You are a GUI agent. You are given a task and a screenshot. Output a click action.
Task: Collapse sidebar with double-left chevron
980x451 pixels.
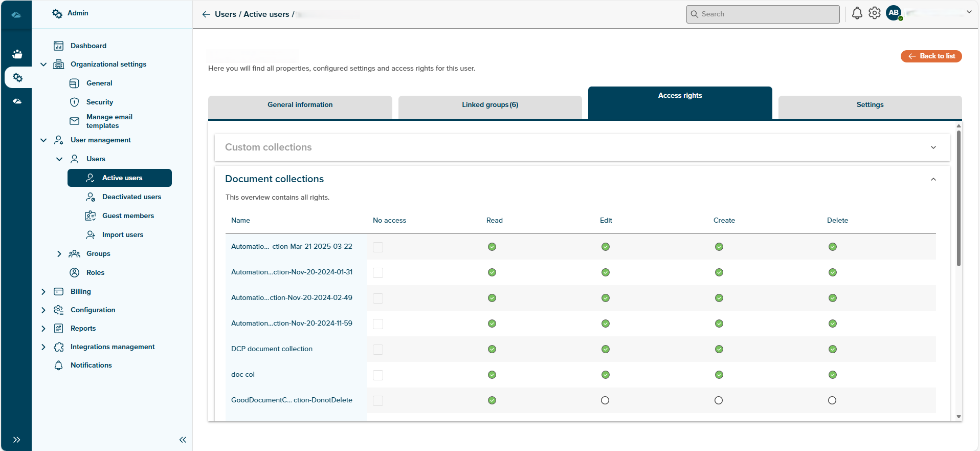(x=183, y=440)
